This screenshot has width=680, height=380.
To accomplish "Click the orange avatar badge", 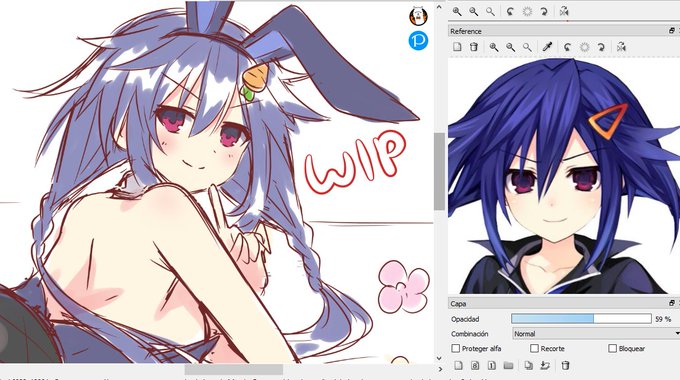I will pos(418,16).
